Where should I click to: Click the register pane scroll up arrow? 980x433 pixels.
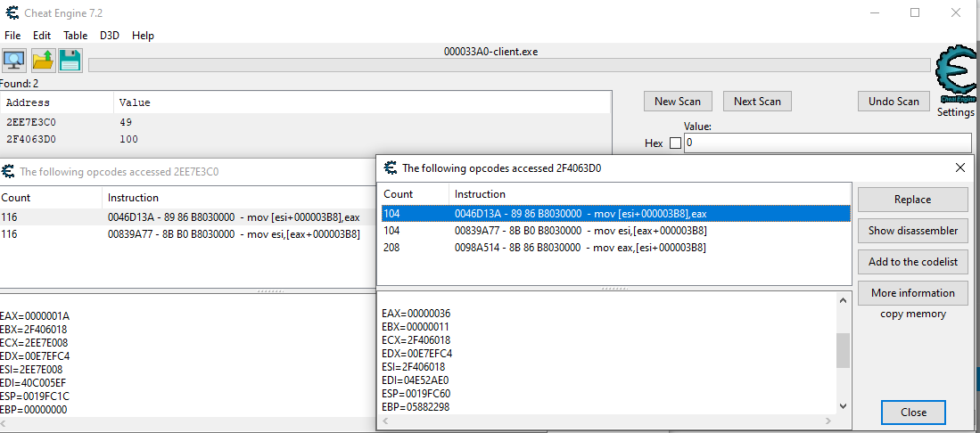[843, 300]
